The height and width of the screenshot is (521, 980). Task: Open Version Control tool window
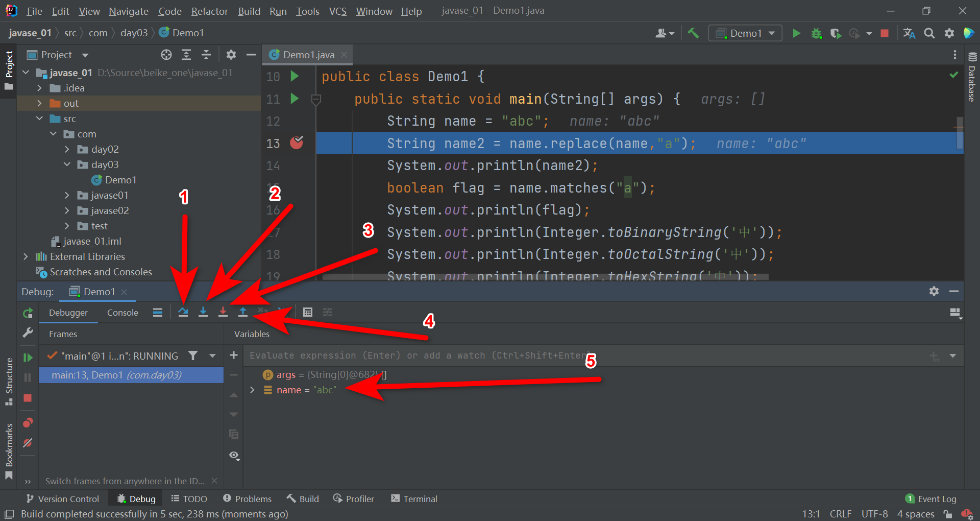tap(62, 499)
